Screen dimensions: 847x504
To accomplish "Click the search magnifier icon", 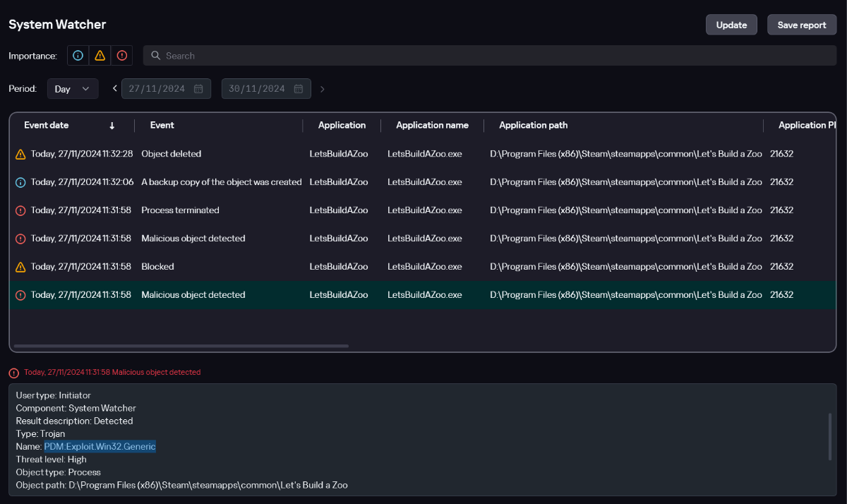I will pos(156,56).
